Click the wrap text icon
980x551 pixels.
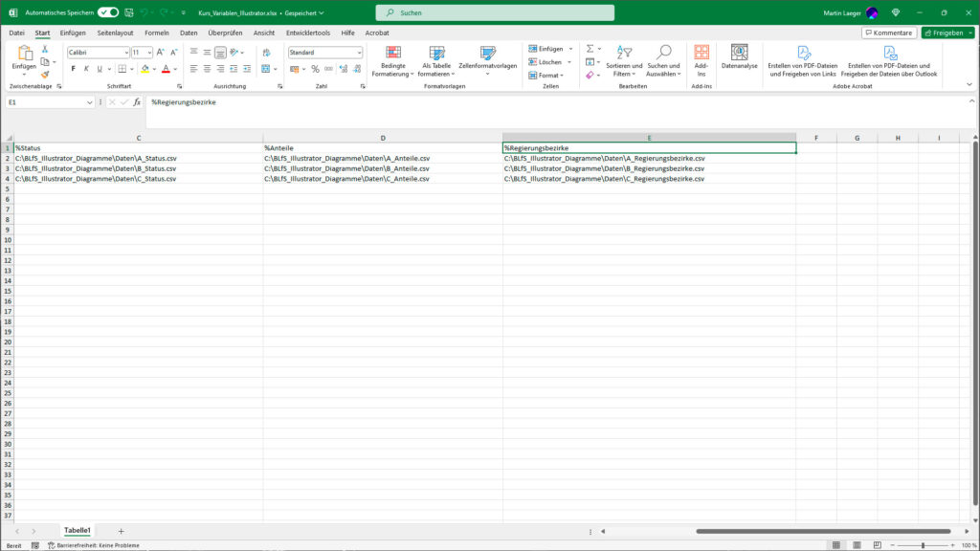pos(267,53)
